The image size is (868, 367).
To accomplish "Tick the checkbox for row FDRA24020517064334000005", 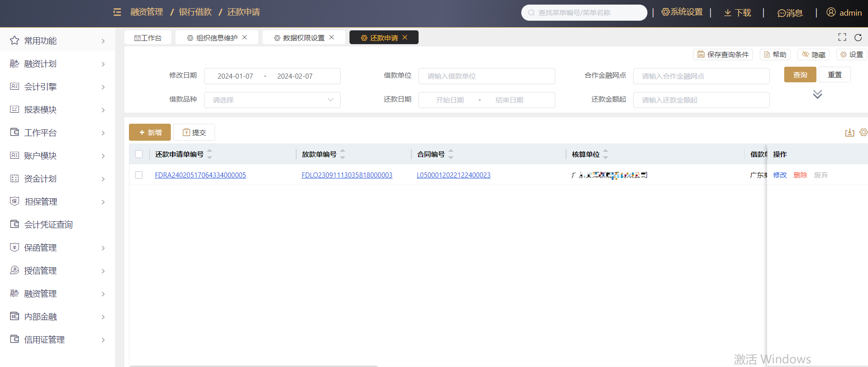I will 139,175.
